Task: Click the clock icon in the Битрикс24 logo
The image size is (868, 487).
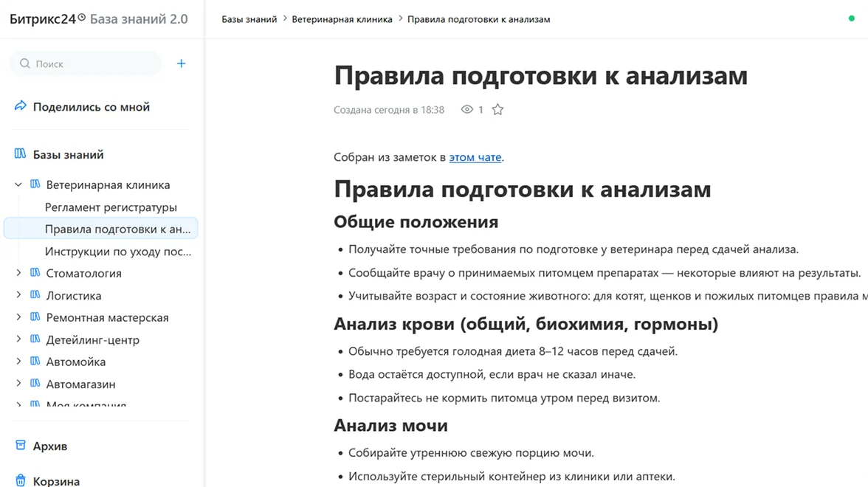Action: coord(81,17)
